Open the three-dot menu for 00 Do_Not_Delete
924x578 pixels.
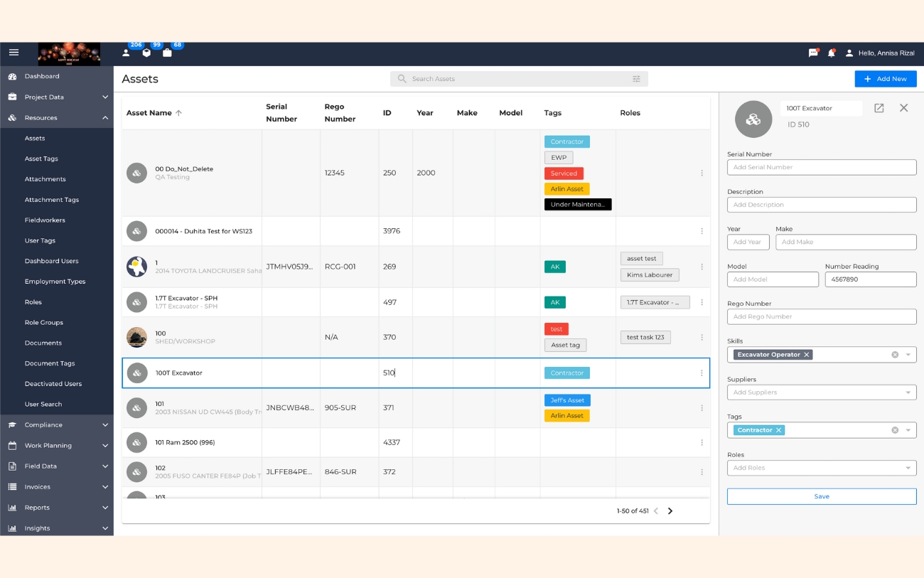pos(702,173)
